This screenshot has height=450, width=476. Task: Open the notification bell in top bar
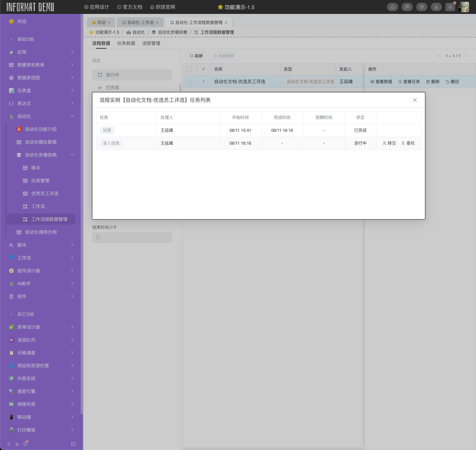[x=450, y=7]
